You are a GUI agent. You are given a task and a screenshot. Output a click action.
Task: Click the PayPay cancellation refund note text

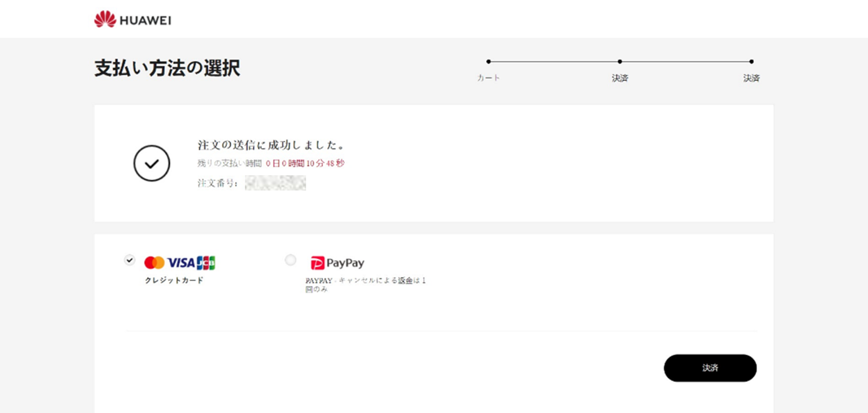tap(366, 284)
